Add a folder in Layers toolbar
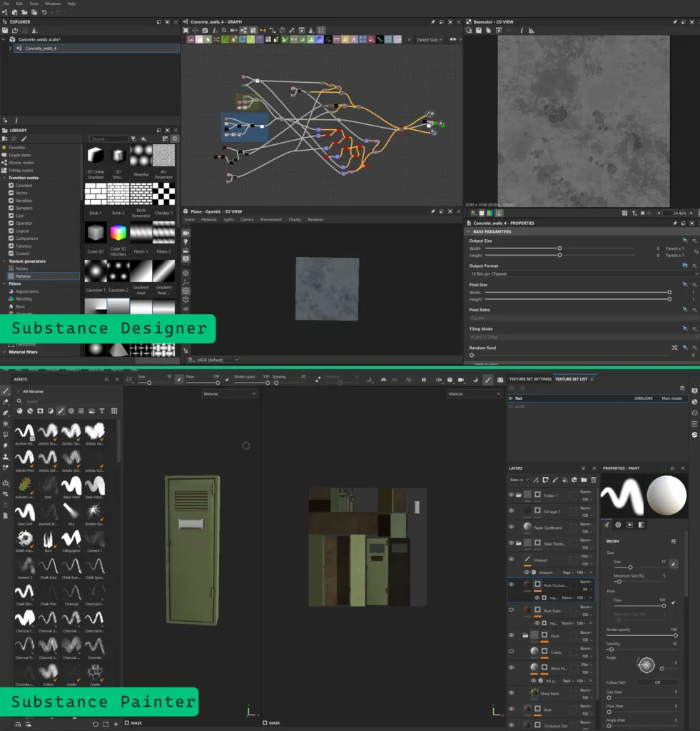Image resolution: width=700 pixels, height=731 pixels. click(x=584, y=480)
